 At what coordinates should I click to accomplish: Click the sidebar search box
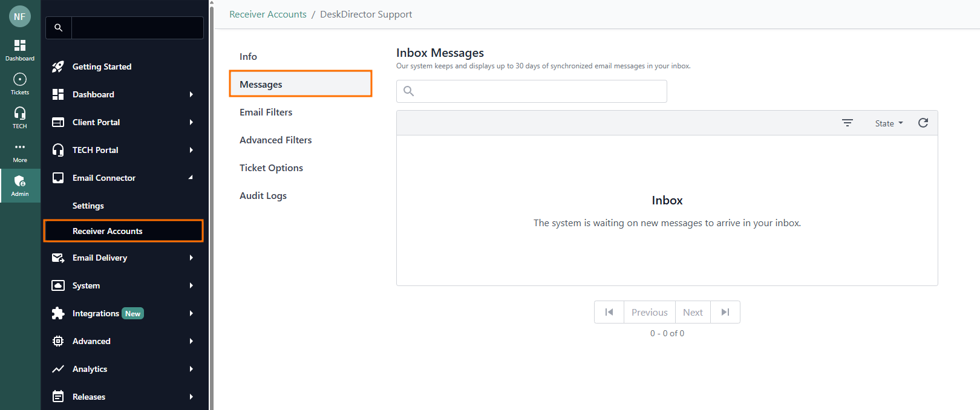point(137,28)
